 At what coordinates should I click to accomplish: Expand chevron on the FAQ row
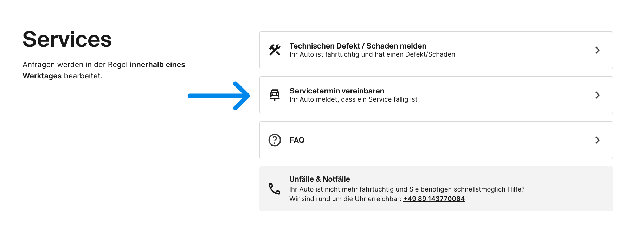point(597,140)
